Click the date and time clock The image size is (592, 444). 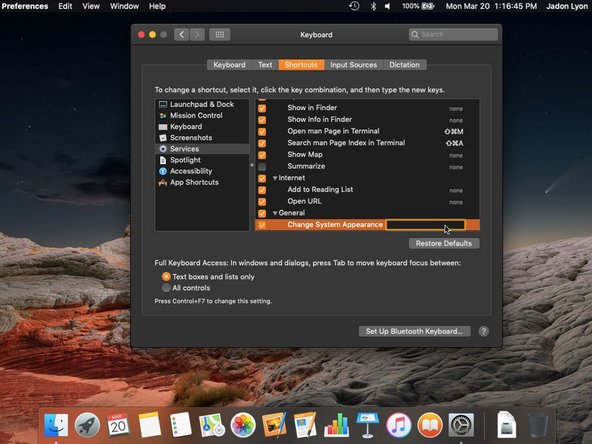tap(491, 6)
